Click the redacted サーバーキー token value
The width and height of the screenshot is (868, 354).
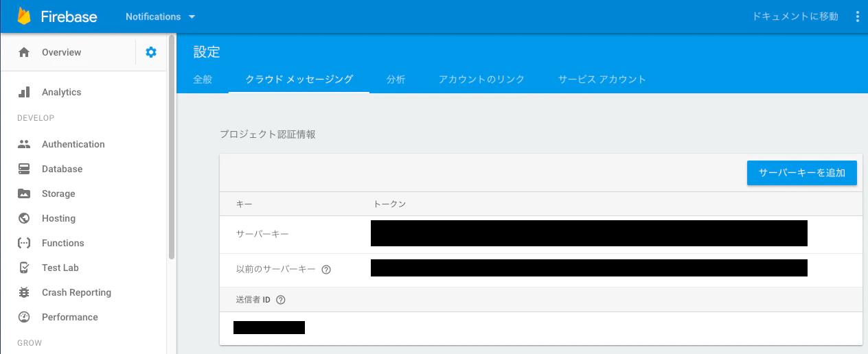pyautogui.click(x=589, y=233)
